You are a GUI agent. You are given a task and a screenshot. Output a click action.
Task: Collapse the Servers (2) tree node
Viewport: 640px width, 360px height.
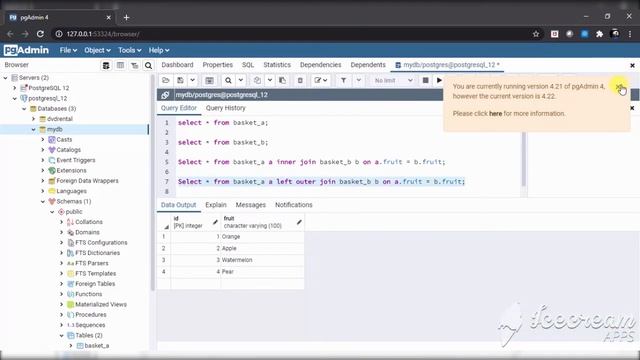click(x=6, y=78)
